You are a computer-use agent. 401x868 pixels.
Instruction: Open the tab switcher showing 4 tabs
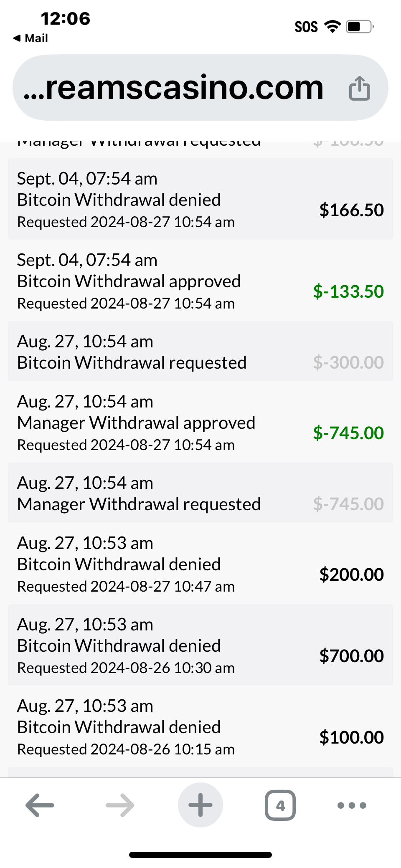point(280,805)
